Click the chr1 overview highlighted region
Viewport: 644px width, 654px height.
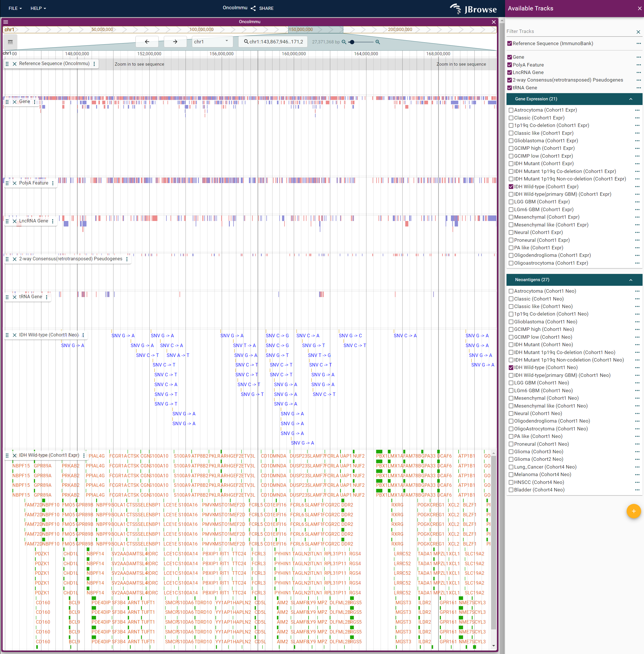pyautogui.click(x=315, y=30)
